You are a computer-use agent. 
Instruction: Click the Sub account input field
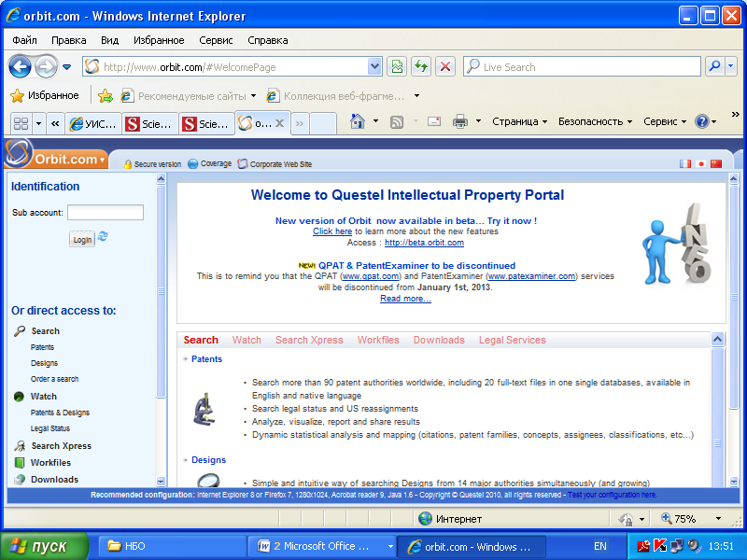click(x=106, y=213)
